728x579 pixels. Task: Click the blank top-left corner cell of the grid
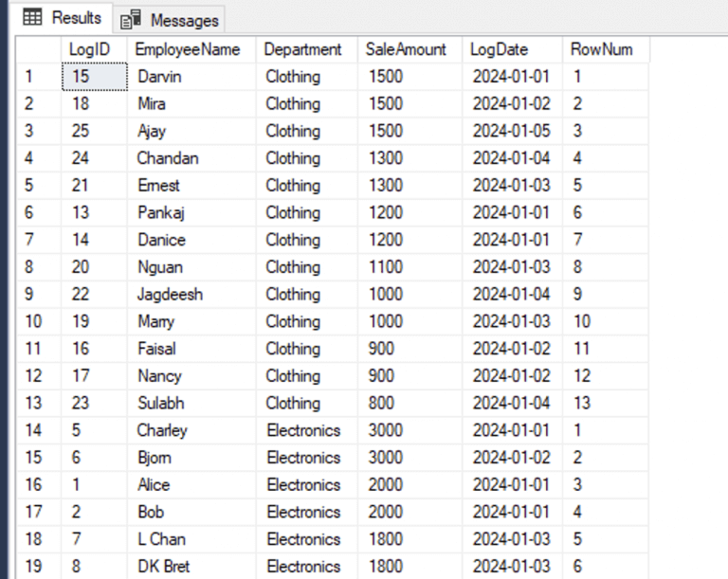[40, 49]
